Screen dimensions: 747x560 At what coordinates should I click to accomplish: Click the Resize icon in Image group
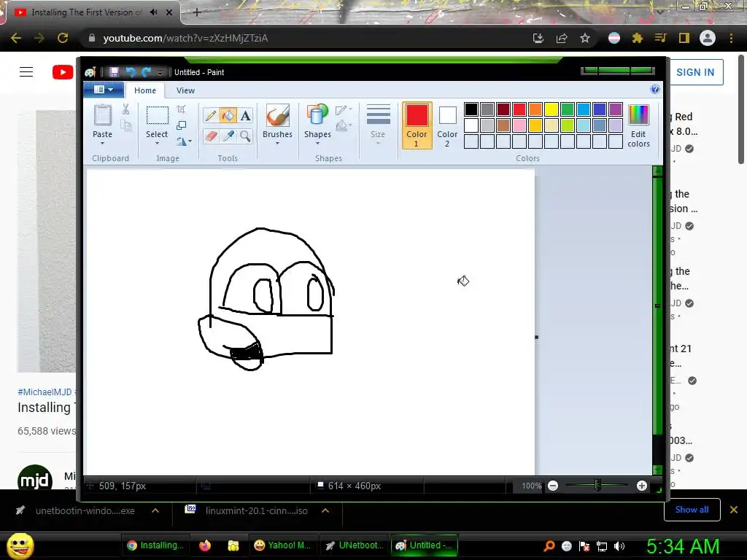[181, 125]
